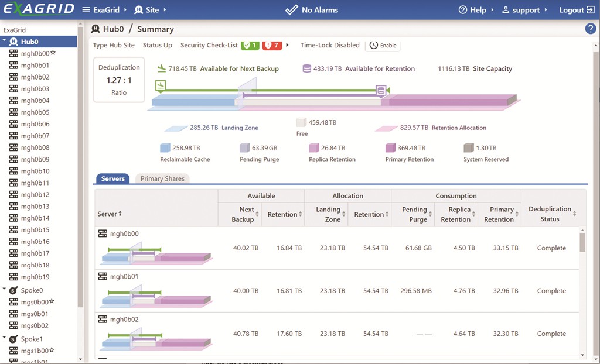The width and height of the screenshot is (600, 364).
Task: Click the star marker beside mgh0b00
Action: (53, 53)
